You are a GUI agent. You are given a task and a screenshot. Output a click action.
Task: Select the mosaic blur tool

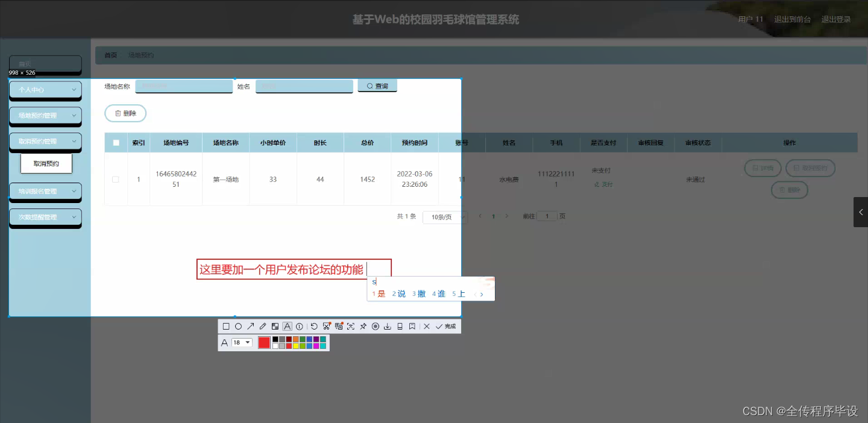[x=275, y=326]
